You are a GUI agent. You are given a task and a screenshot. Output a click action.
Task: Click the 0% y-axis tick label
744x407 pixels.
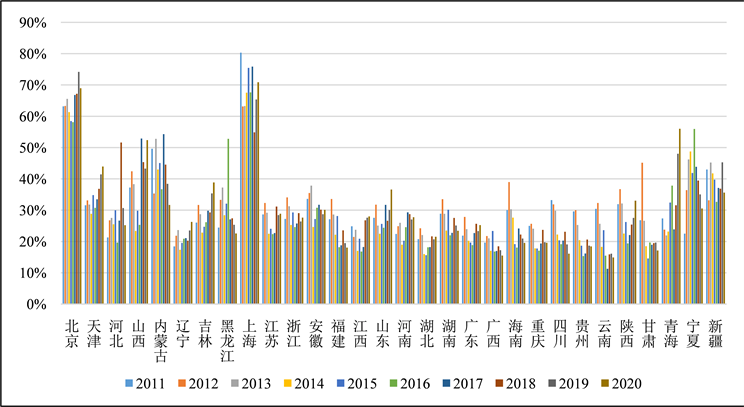coord(38,304)
